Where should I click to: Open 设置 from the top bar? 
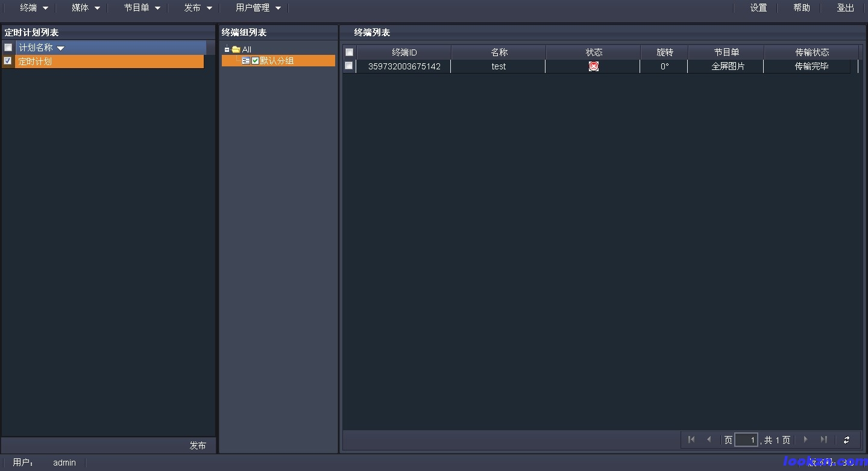pyautogui.click(x=758, y=8)
